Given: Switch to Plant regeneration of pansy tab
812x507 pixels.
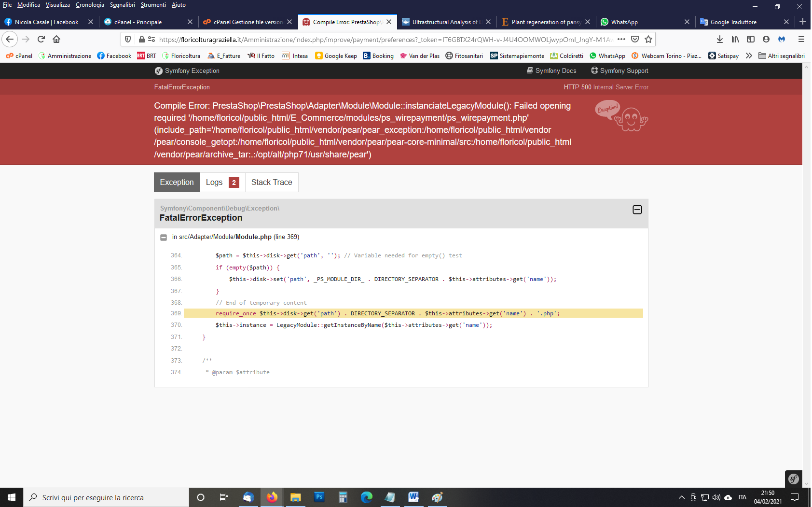Looking at the screenshot, I should [x=545, y=22].
